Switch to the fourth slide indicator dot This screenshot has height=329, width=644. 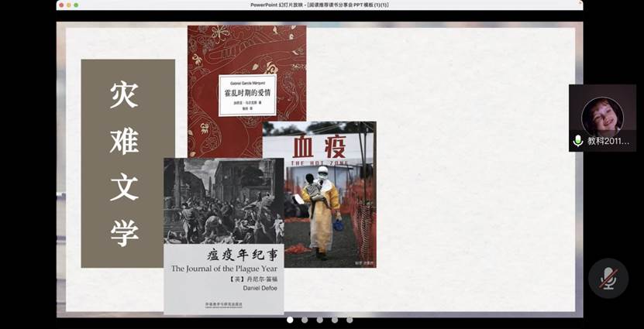(x=335, y=320)
